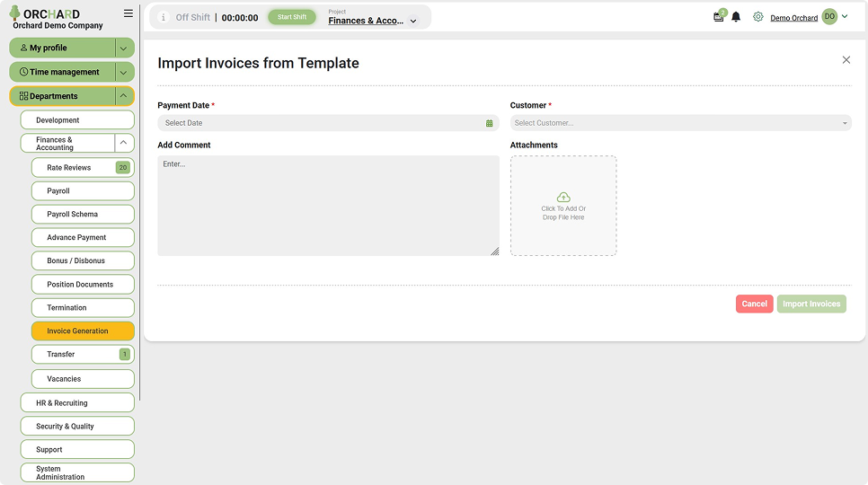Click the Add Comment text area
The width and height of the screenshot is (868, 485).
(x=328, y=205)
